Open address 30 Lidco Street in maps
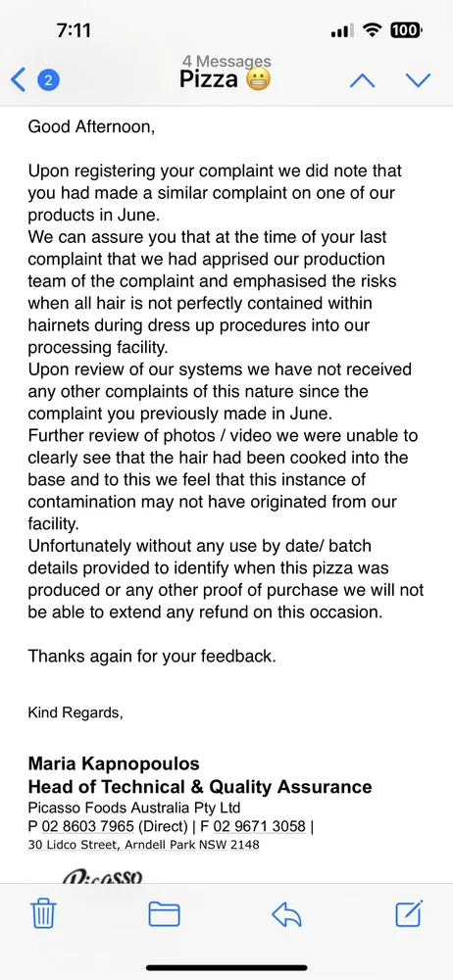This screenshot has width=453, height=980. pos(143,845)
